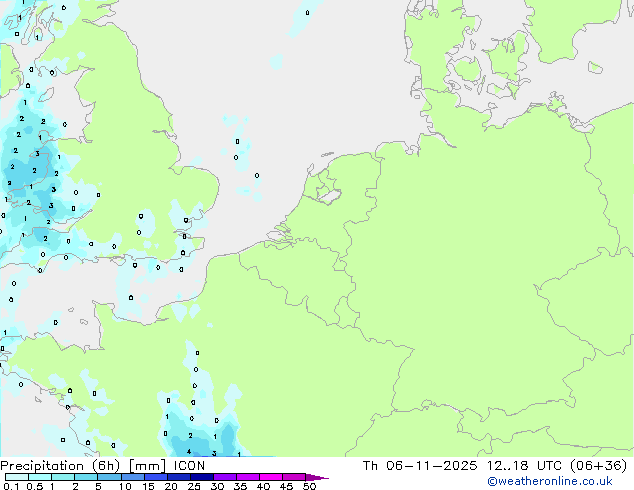This screenshot has width=634, height=490.
Task: Click the legend scale label '20'
Action: point(171,486)
